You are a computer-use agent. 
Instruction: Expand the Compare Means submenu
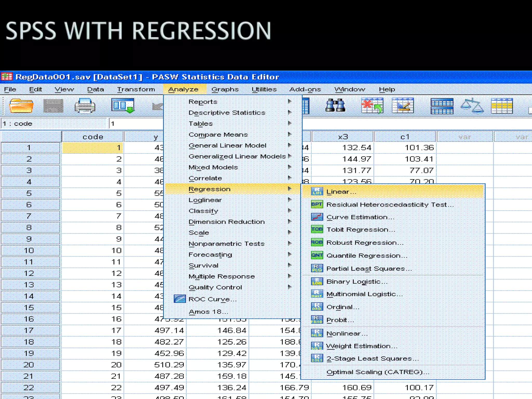pyautogui.click(x=218, y=135)
